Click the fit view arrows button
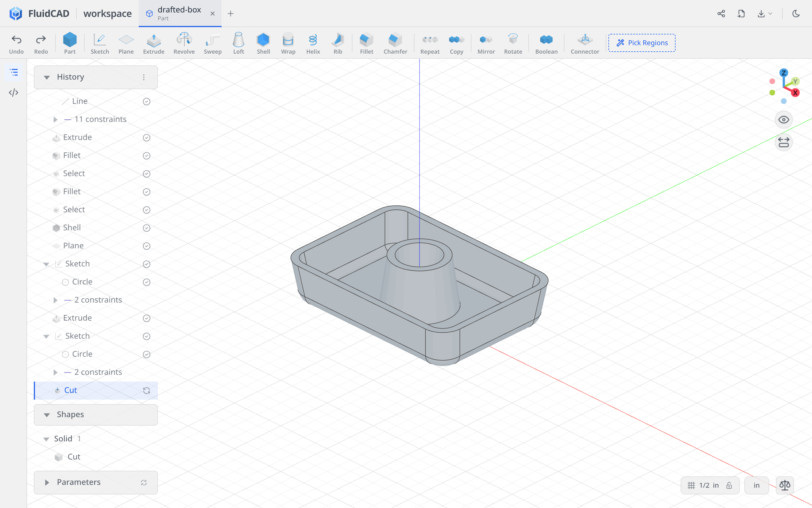The width and height of the screenshot is (812, 508). point(784,142)
